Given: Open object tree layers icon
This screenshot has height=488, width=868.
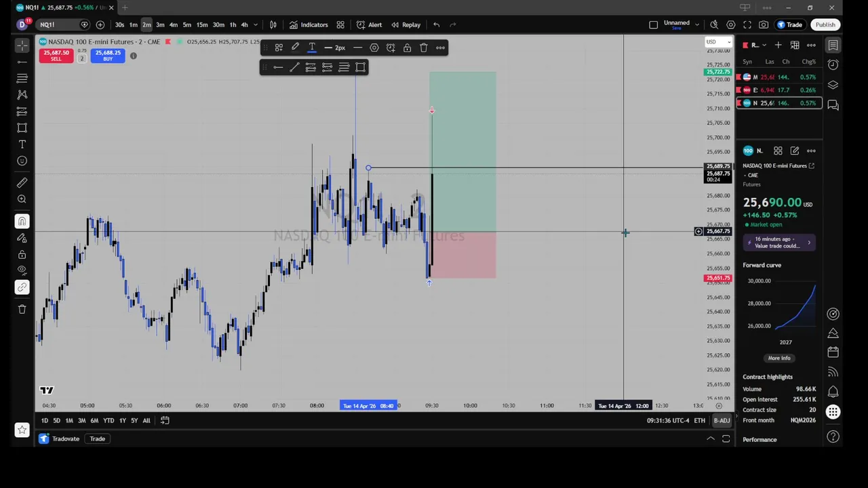Looking at the screenshot, I should pyautogui.click(x=833, y=85).
